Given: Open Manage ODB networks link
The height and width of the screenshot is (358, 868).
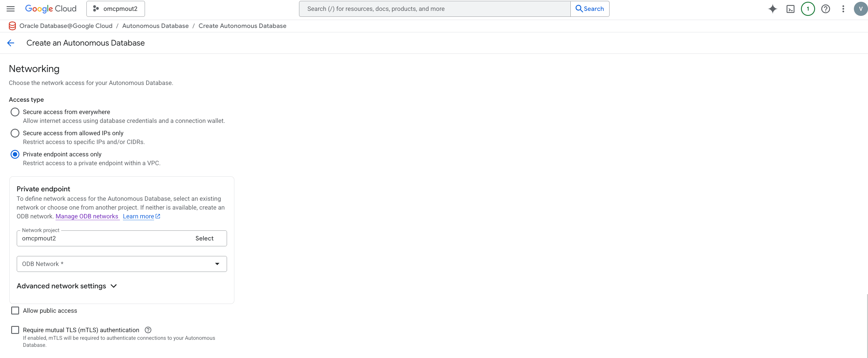Looking at the screenshot, I should pyautogui.click(x=87, y=216).
